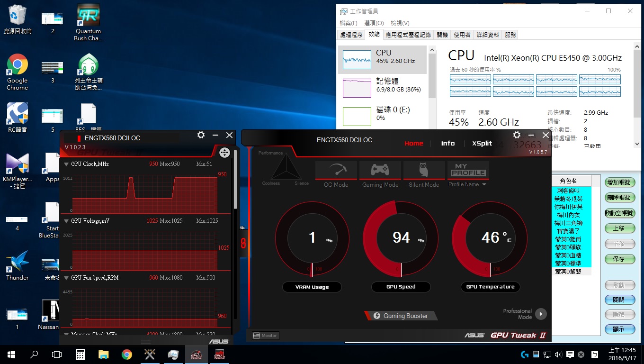
Task: Switch to Info tab in GPU Tweak
Action: [448, 143]
